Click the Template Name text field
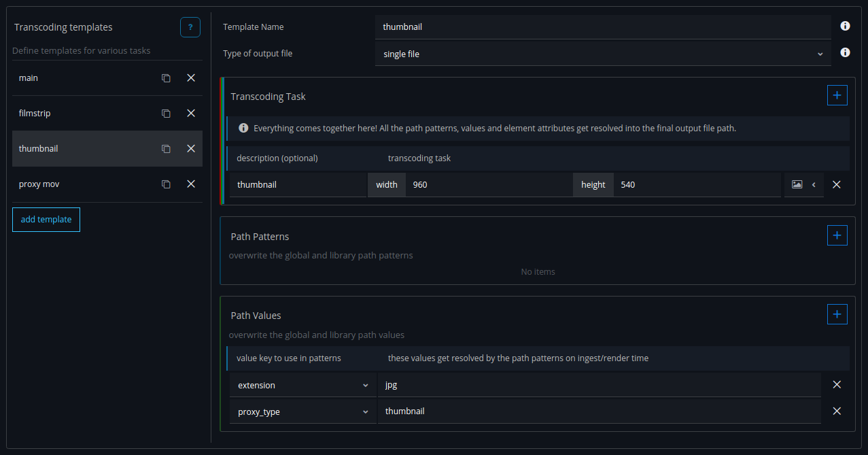The image size is (868, 455). tap(602, 27)
